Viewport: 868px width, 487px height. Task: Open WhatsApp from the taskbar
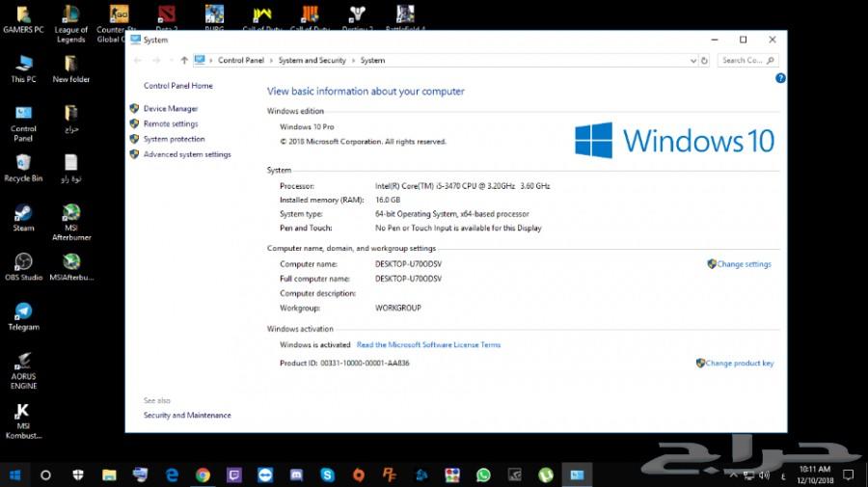tap(483, 474)
